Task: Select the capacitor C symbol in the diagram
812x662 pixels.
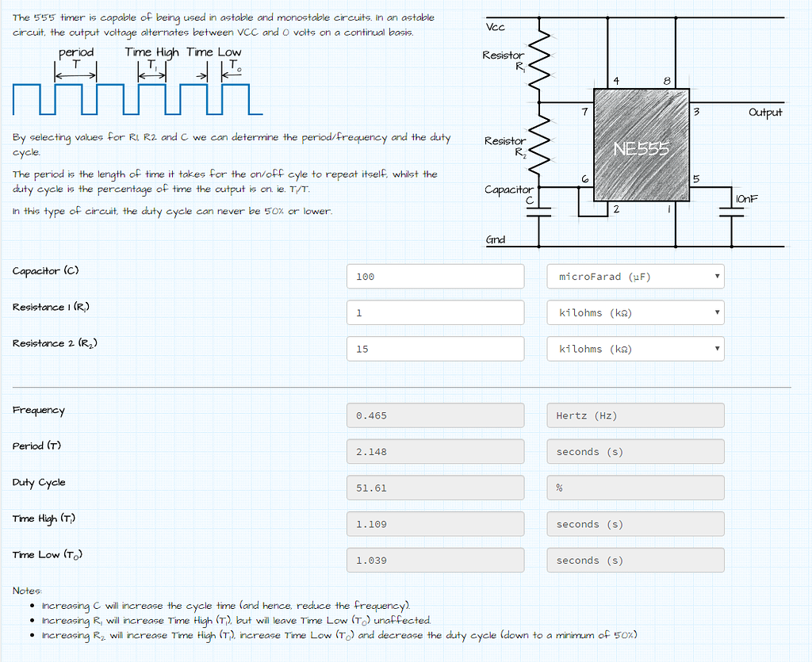Action: point(540,210)
